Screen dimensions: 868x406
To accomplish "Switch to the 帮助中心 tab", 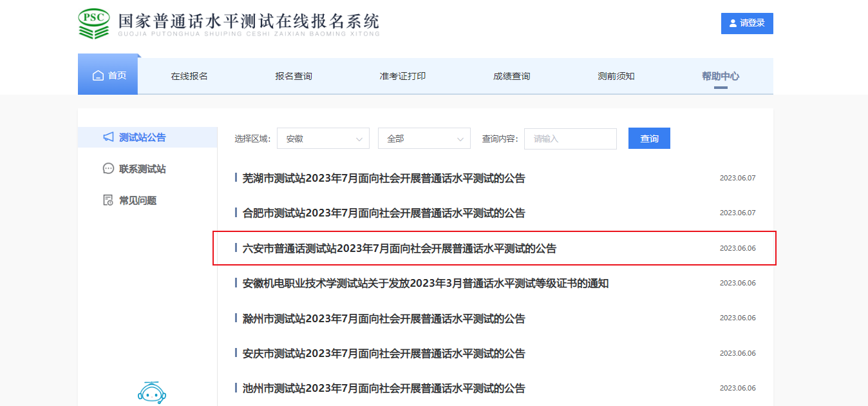I will 721,76.
